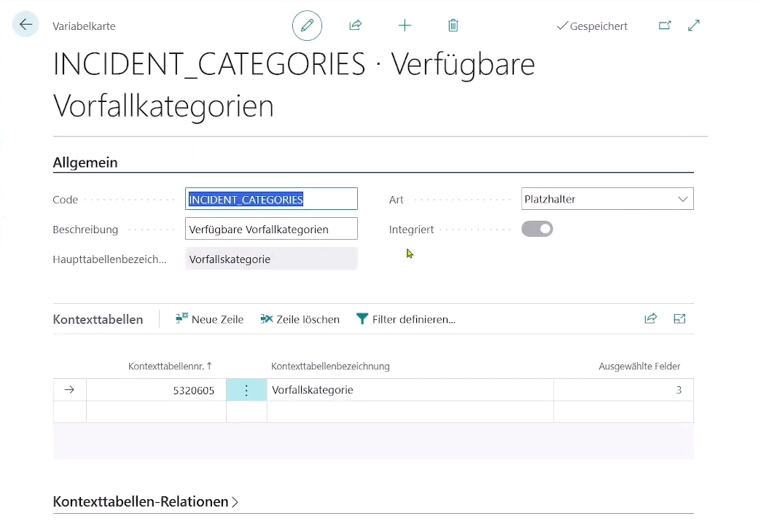Delete the record using the trash icon
The width and height of the screenshot is (758, 532).
(453, 25)
